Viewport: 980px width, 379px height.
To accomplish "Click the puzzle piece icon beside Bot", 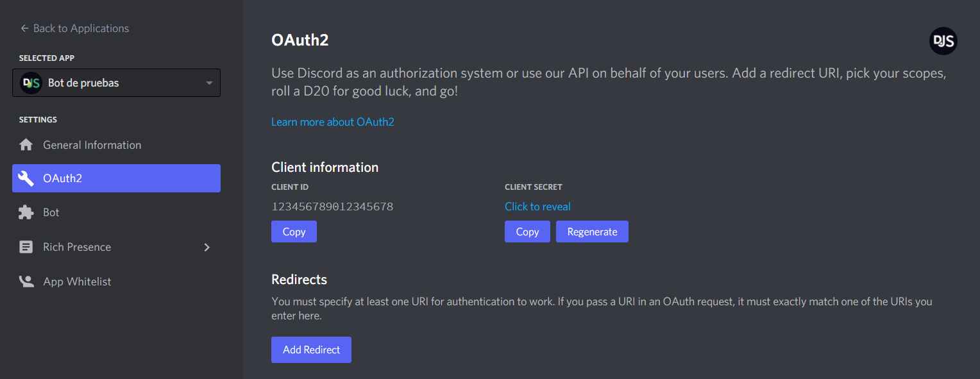I will 26,212.
